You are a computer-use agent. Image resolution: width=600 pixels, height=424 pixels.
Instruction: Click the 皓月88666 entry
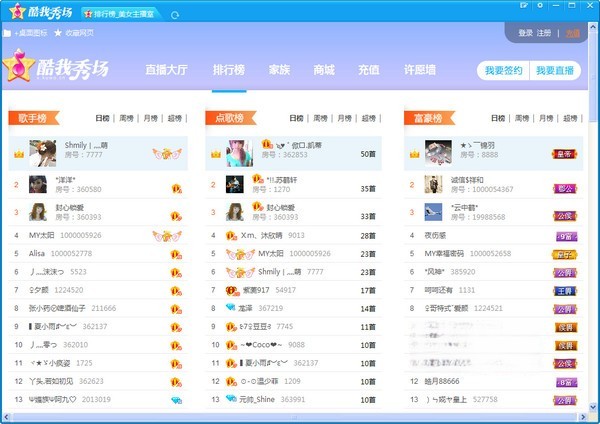(x=442, y=382)
